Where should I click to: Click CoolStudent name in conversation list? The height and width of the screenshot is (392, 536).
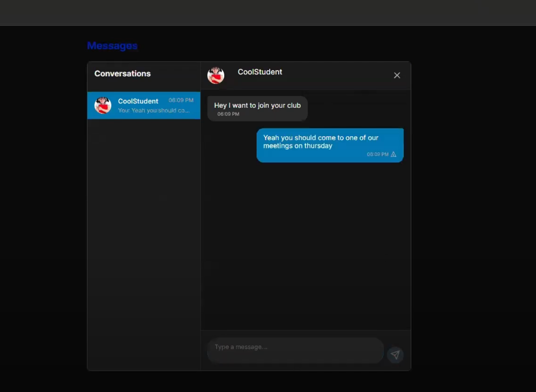click(138, 101)
